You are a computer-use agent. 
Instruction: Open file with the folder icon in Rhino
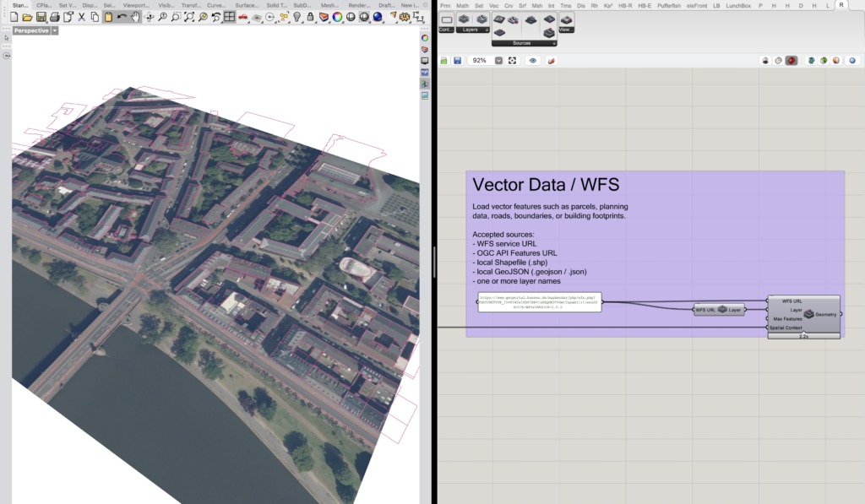28,17
